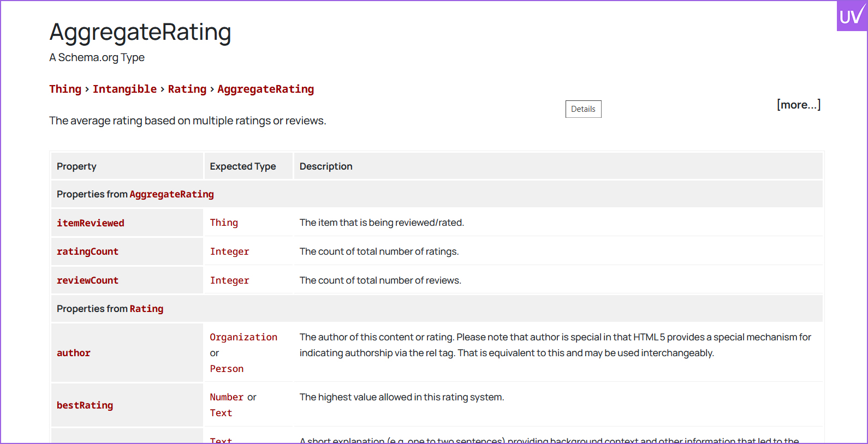This screenshot has height=444, width=868.
Task: Open the author property link
Action: [74, 353]
